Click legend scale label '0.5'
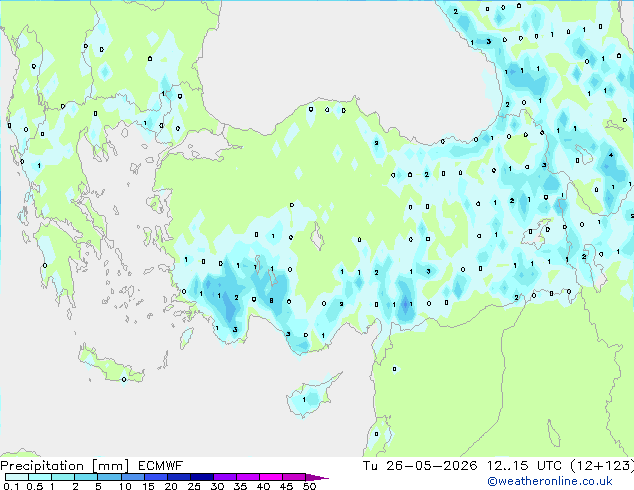Image resolution: width=634 pixels, height=490 pixels. point(34,486)
